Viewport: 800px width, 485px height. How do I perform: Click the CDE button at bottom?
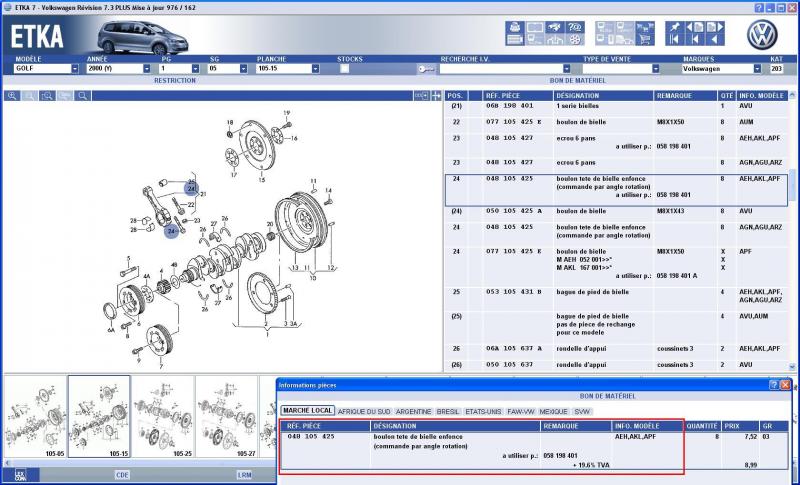[x=122, y=475]
